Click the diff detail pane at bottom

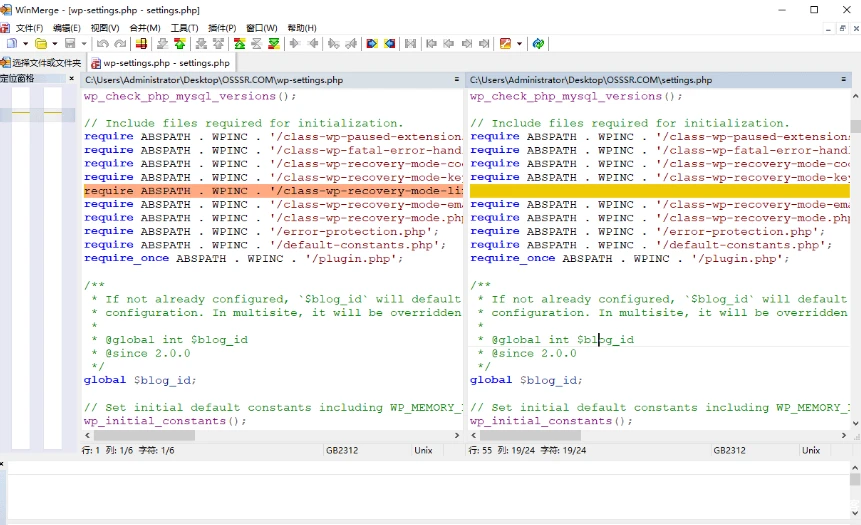point(428,490)
